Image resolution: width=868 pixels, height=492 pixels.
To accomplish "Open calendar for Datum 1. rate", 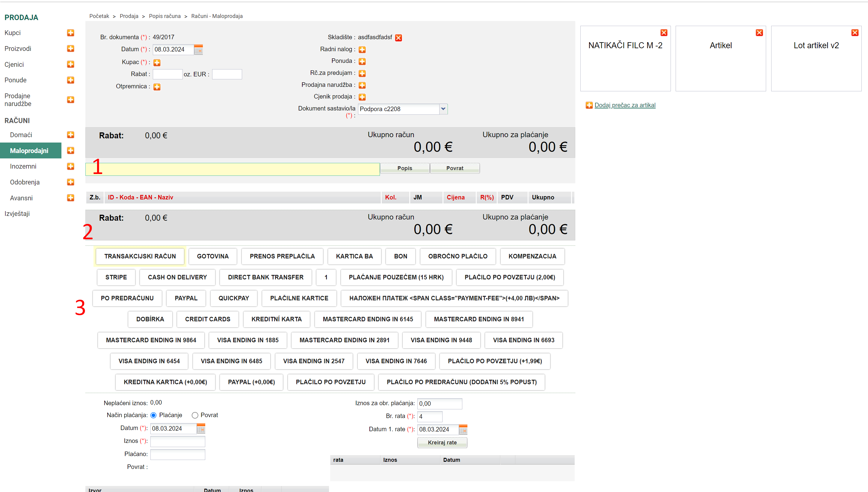I will point(463,429).
